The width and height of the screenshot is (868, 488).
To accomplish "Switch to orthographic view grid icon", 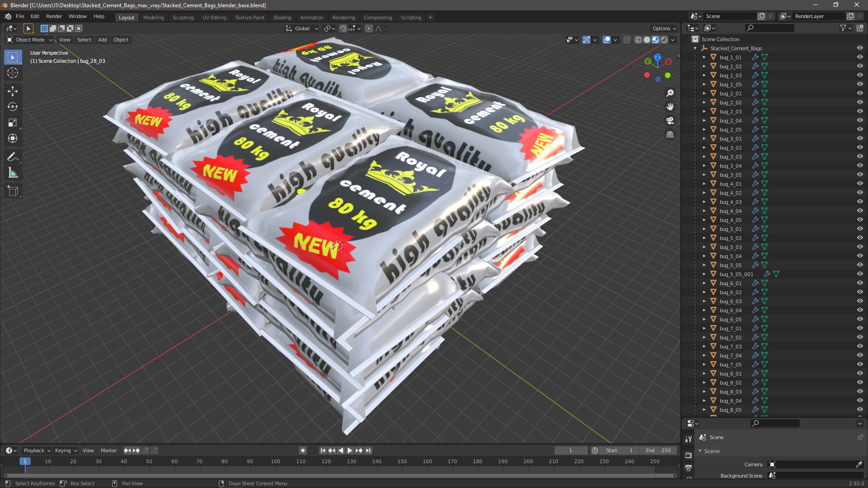I will (x=670, y=135).
